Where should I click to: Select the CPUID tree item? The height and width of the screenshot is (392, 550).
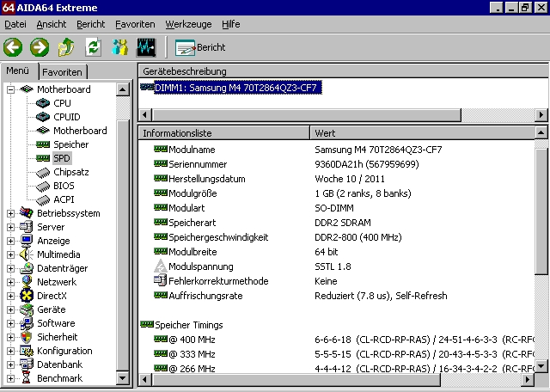pos(67,117)
